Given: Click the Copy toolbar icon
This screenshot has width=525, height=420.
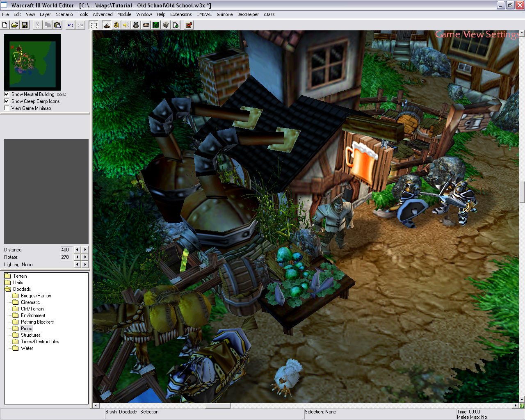Looking at the screenshot, I should point(48,25).
